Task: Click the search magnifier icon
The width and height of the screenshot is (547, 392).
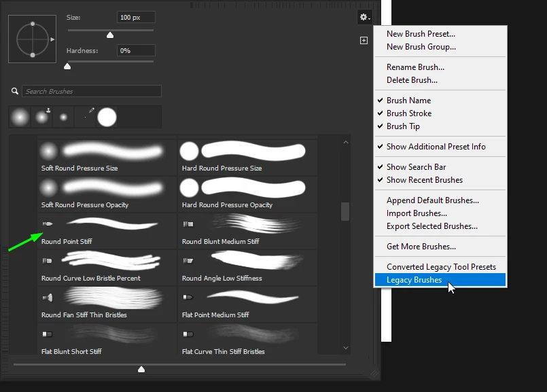Action: point(15,91)
